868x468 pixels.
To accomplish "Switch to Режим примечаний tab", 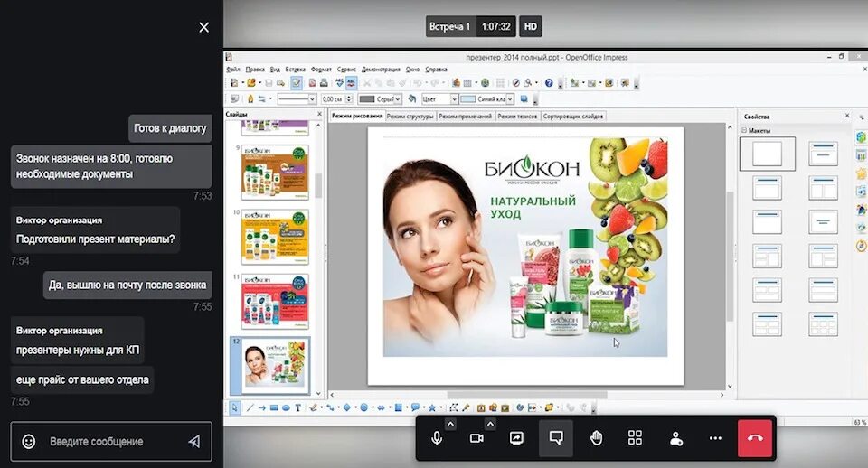I will pos(465,117).
